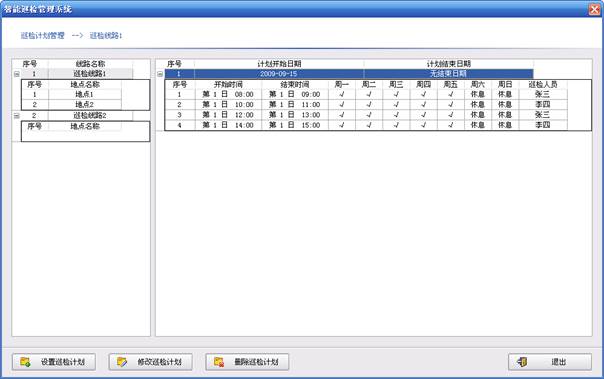Select the 地点2 location row
The image size is (604, 379).
click(x=72, y=104)
